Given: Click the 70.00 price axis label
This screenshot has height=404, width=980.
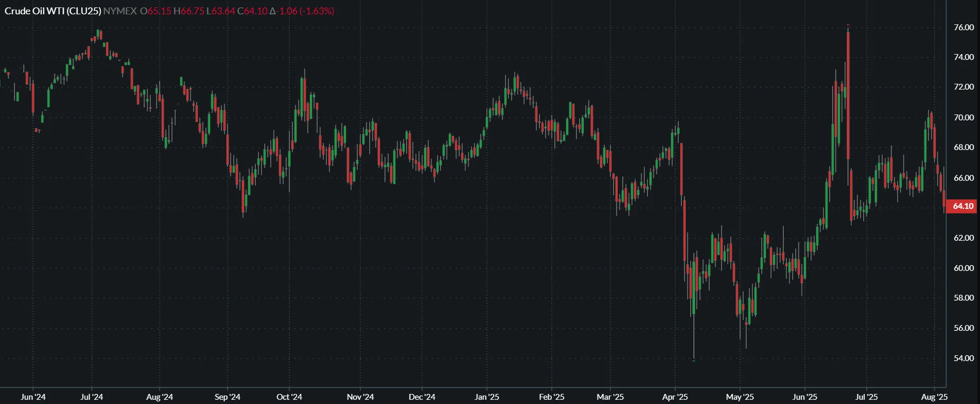Looking at the screenshot, I should tap(964, 118).
